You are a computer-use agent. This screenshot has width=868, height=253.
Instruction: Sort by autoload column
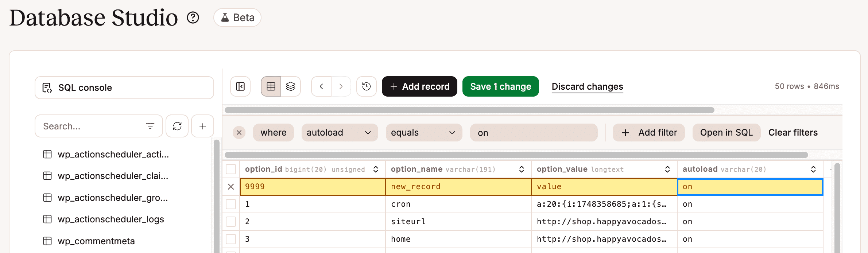(x=813, y=169)
